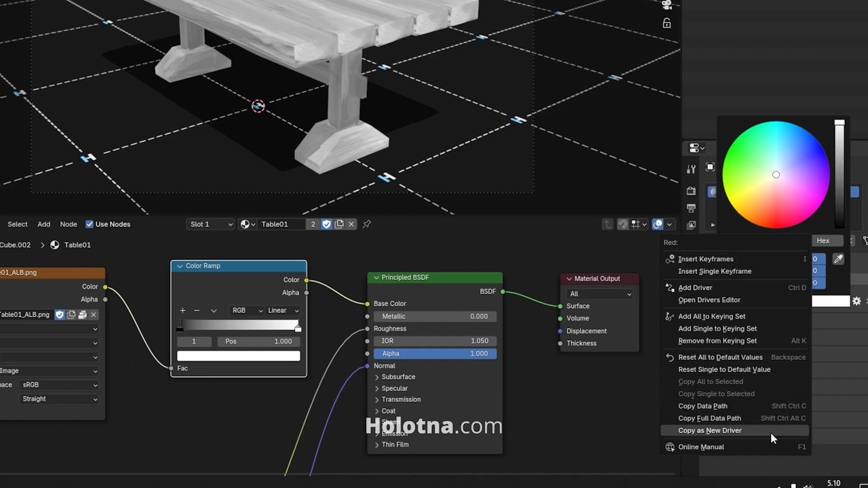This screenshot has width=868, height=488.
Task: Pin the Table01 material with the pin icon
Action: [367, 224]
